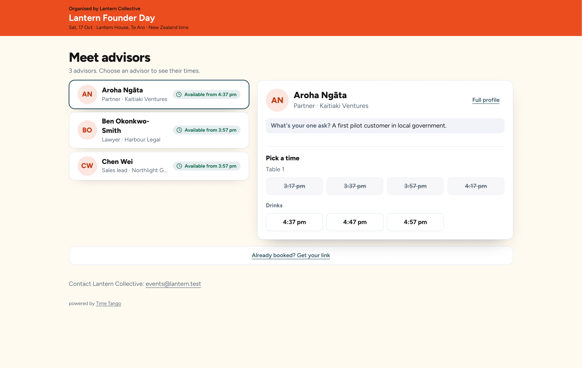
Task: Click AN avatar in advisor list card
Action: click(x=87, y=94)
